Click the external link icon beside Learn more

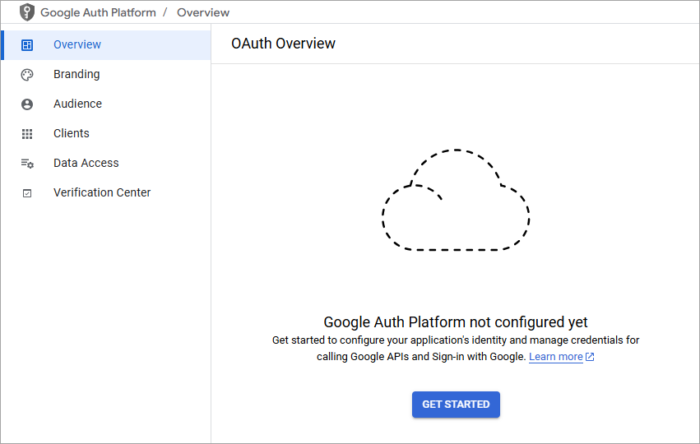[590, 357]
